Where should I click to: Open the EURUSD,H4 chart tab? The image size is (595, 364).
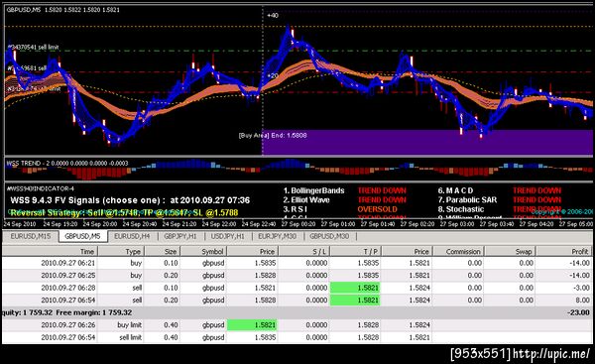coord(132,236)
